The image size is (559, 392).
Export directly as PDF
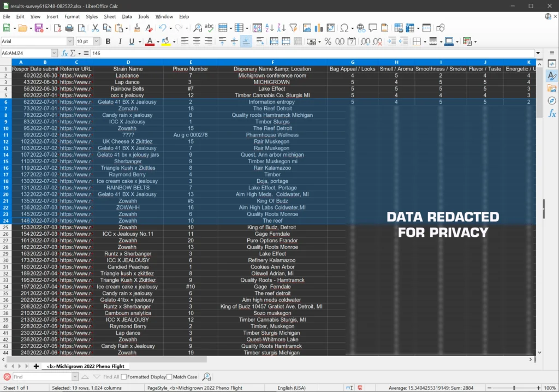57,28
